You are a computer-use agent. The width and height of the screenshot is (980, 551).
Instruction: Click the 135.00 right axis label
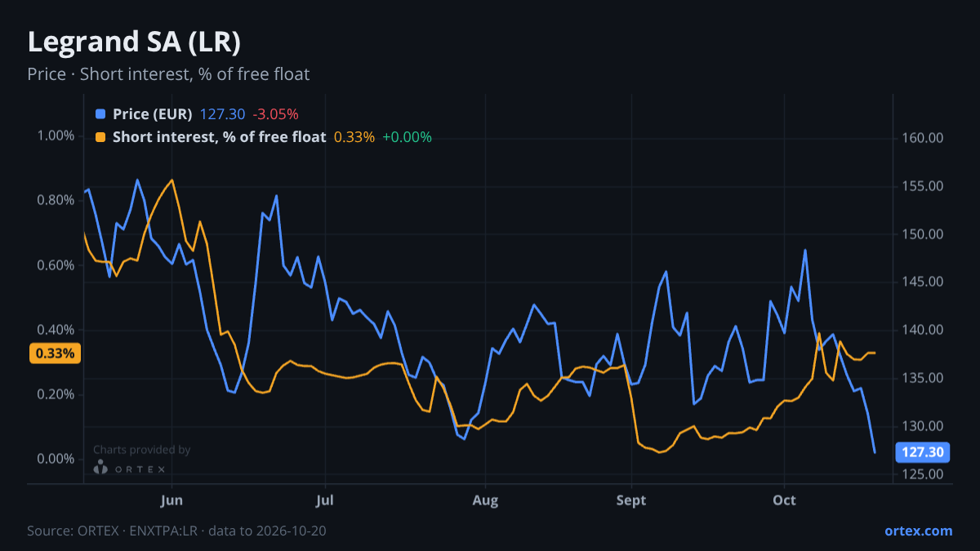click(x=924, y=378)
